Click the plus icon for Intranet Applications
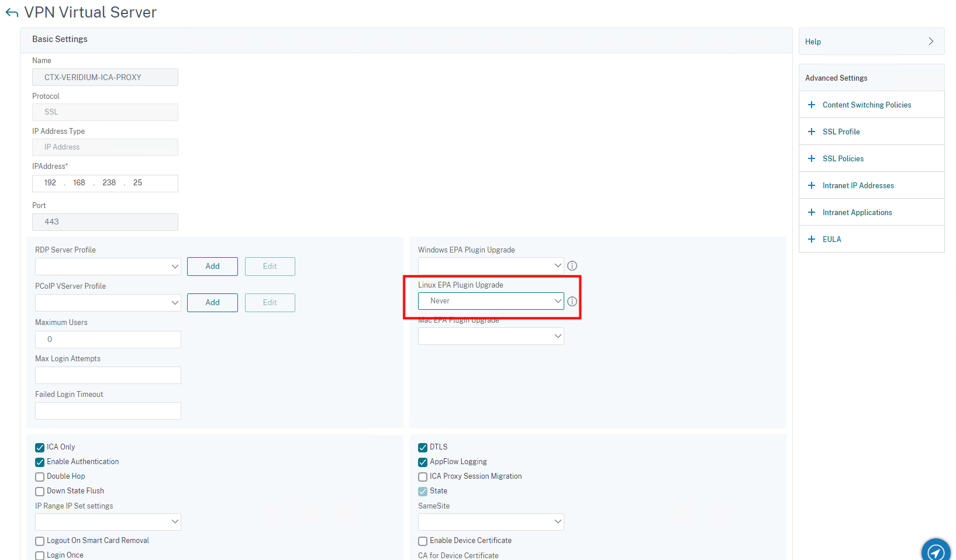The image size is (956, 560). click(811, 212)
